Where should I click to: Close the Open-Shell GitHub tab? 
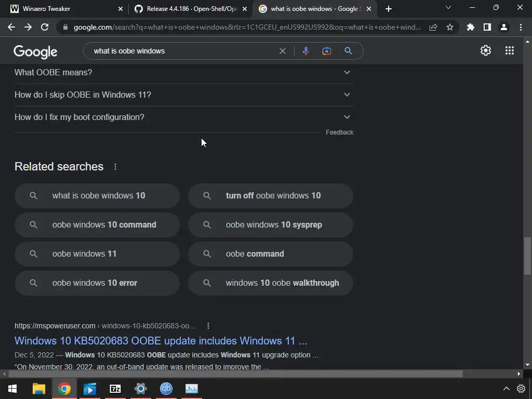pyautogui.click(x=245, y=9)
